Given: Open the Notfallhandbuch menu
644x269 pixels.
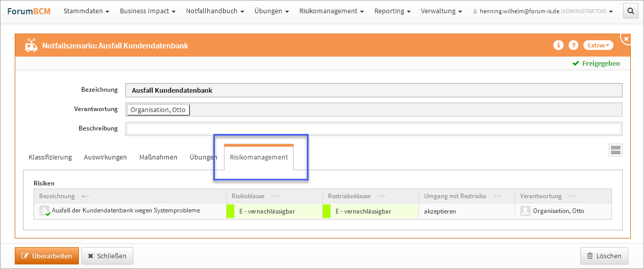Looking at the screenshot, I should click(x=215, y=11).
